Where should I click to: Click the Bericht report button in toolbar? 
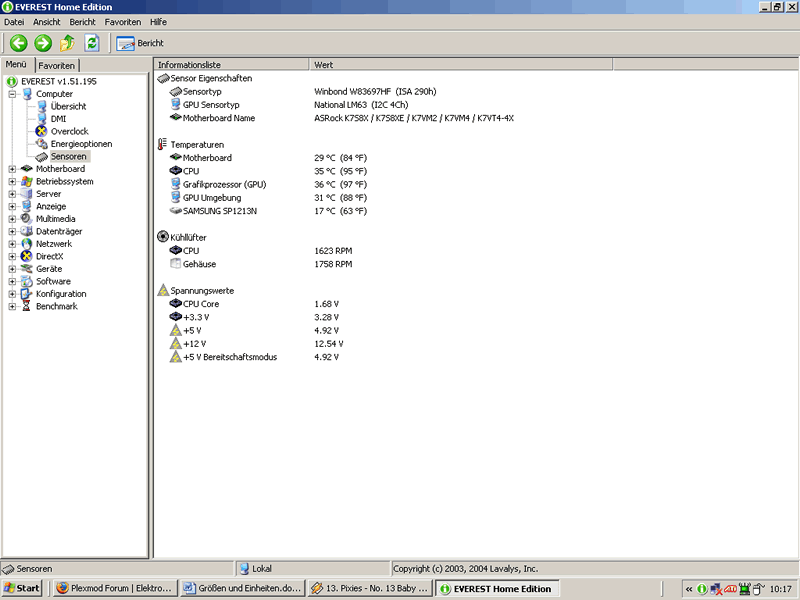(140, 43)
